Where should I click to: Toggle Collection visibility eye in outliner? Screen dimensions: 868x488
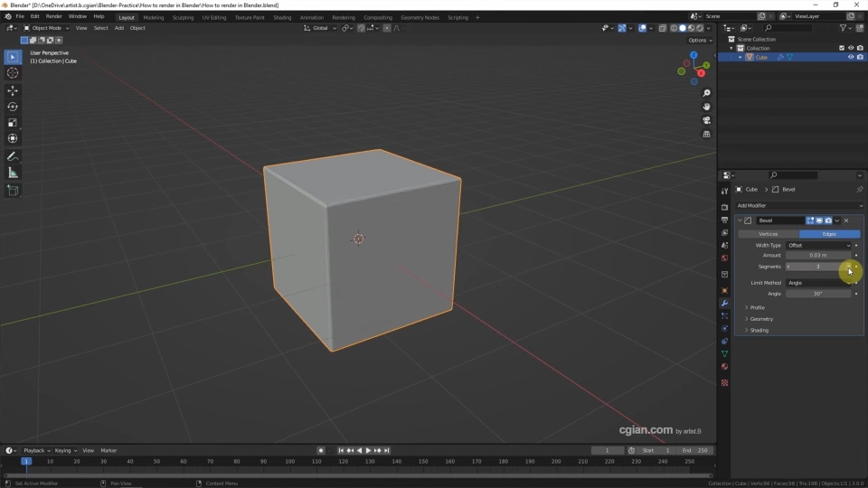coord(850,48)
